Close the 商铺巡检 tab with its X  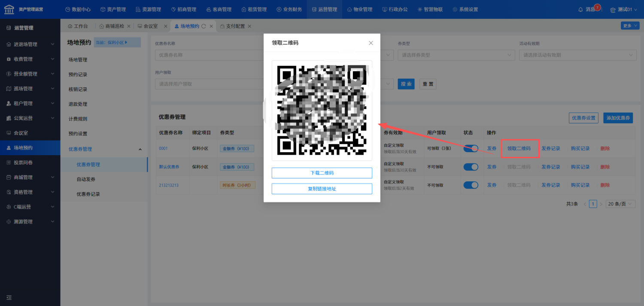129,26
